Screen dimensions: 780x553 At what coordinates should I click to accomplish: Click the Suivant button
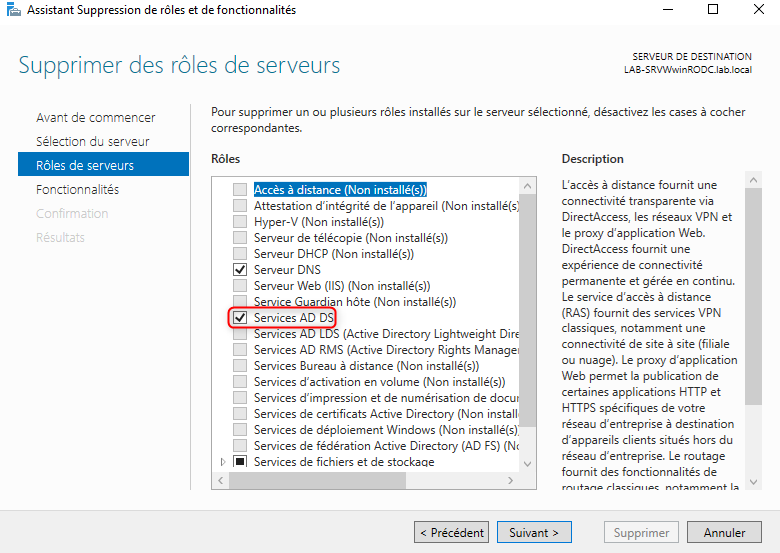pos(534,533)
